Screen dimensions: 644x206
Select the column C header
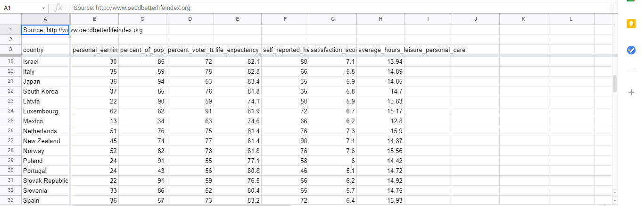[142, 19]
